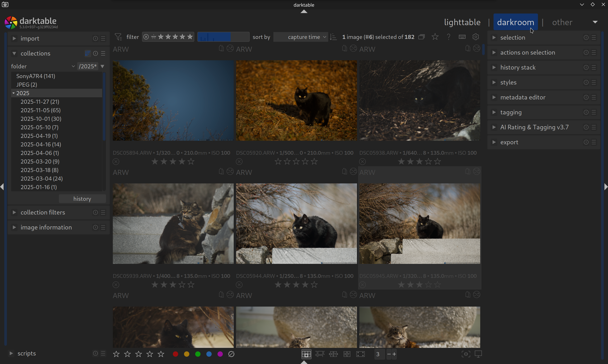608x364 pixels.
Task: Reverse the sort order toggle
Action: [333, 37]
